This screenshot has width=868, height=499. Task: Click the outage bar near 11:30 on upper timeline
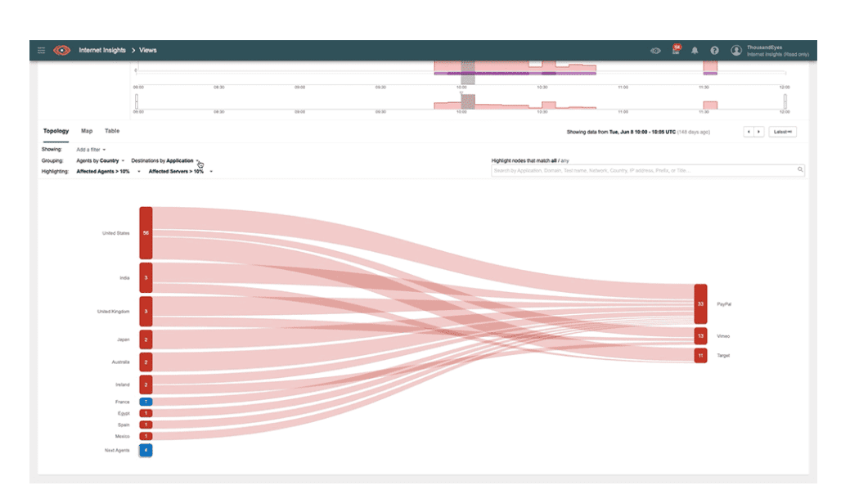pos(710,68)
